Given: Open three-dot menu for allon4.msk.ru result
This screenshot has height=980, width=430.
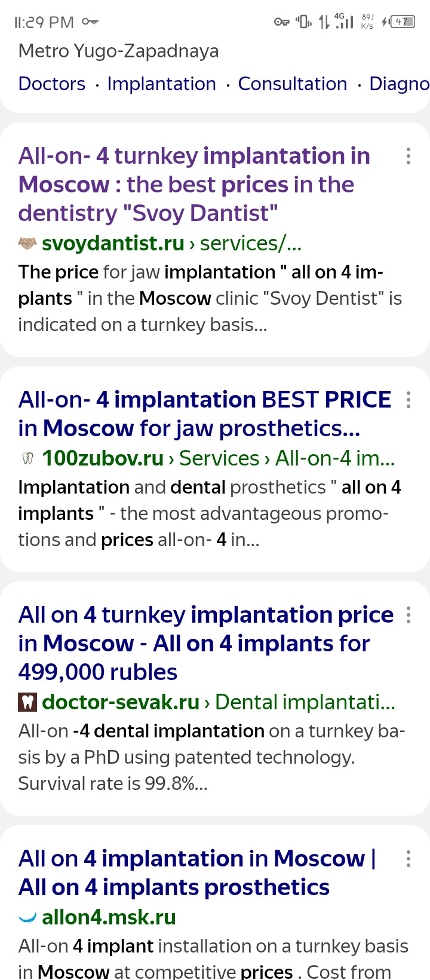Looking at the screenshot, I should (408, 859).
